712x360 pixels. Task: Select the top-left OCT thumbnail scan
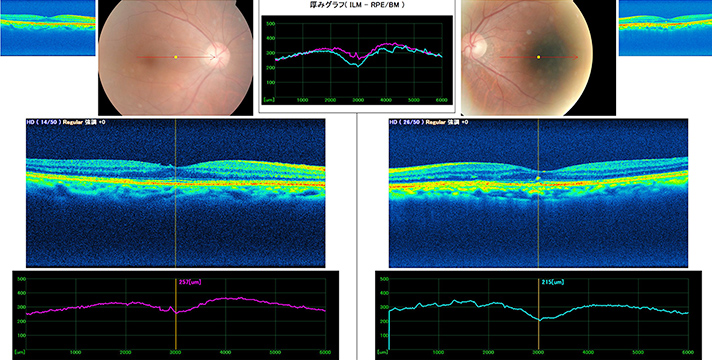48,28
